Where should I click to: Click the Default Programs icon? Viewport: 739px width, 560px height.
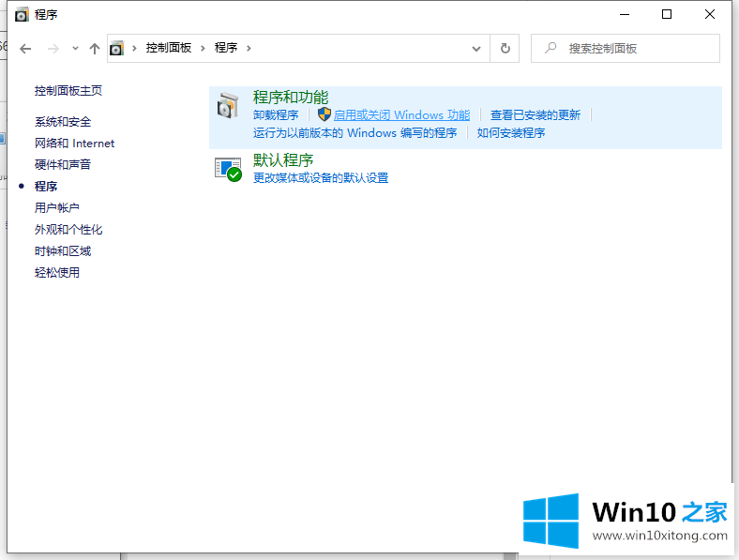coord(228,169)
